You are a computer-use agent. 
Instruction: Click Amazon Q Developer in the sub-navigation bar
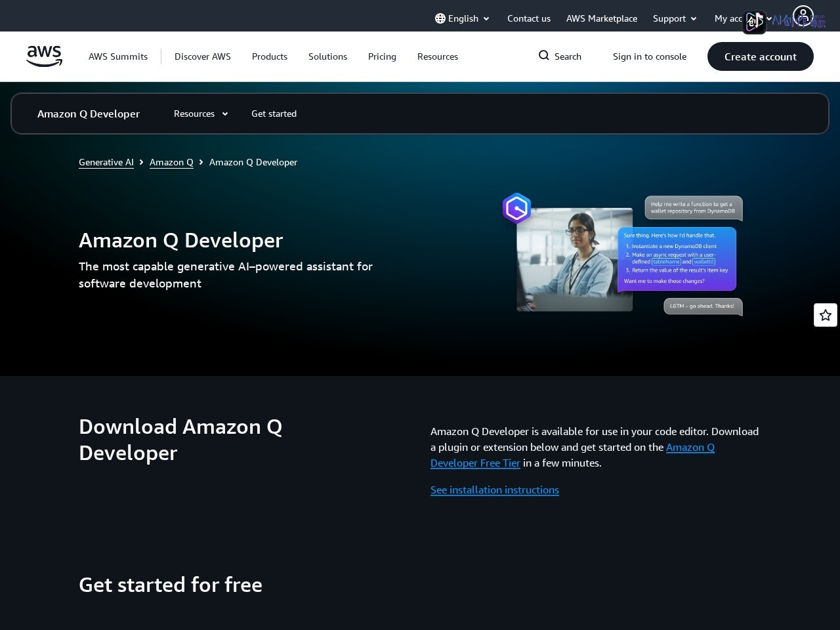(89, 114)
